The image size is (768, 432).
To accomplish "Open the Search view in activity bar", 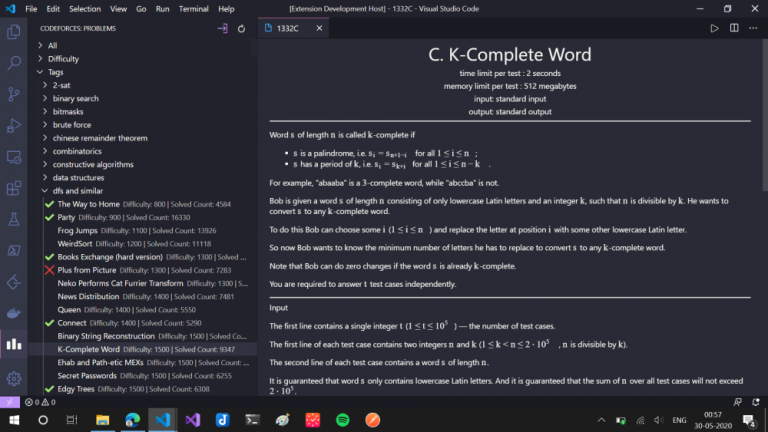I will pos(14,63).
